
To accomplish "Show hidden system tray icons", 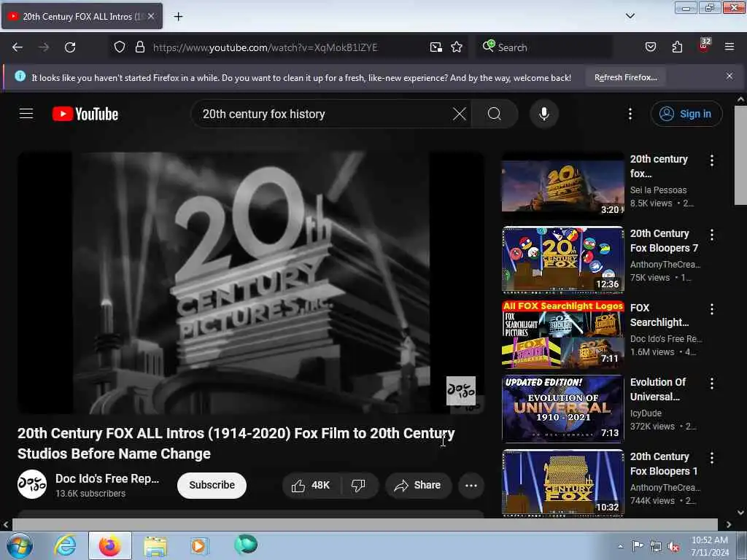I will click(x=620, y=546).
